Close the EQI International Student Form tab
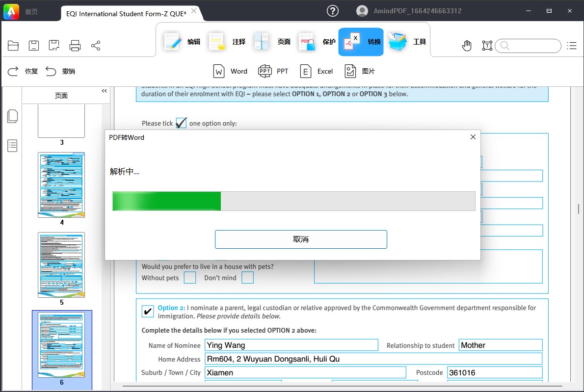This screenshot has height=392, width=584. [x=194, y=11]
